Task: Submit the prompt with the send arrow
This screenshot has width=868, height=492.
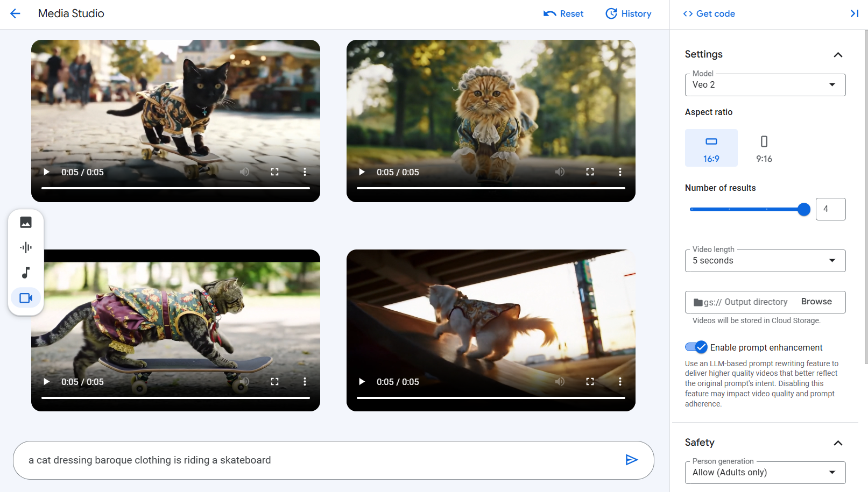Action: coord(631,460)
